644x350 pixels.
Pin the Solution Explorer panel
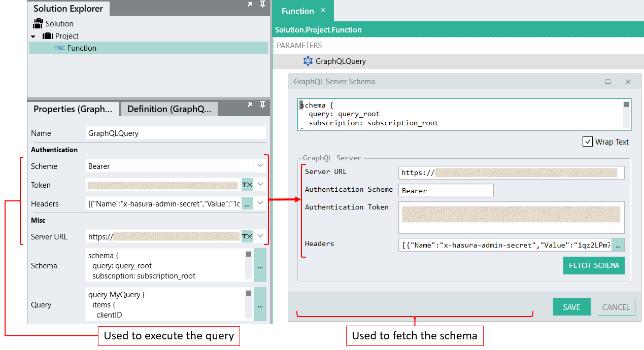coord(262,5)
